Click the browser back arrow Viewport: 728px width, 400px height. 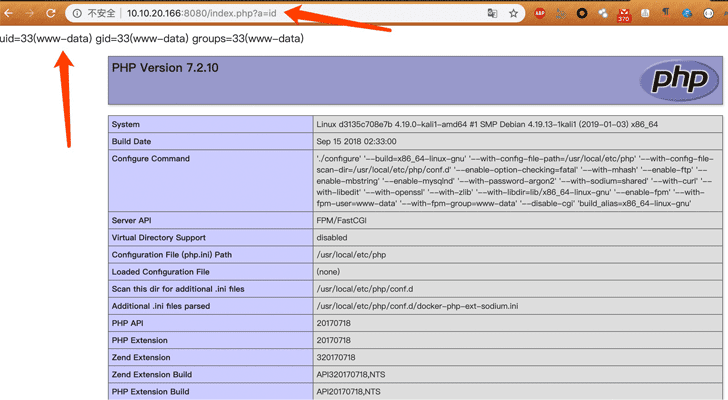pyautogui.click(x=8, y=14)
